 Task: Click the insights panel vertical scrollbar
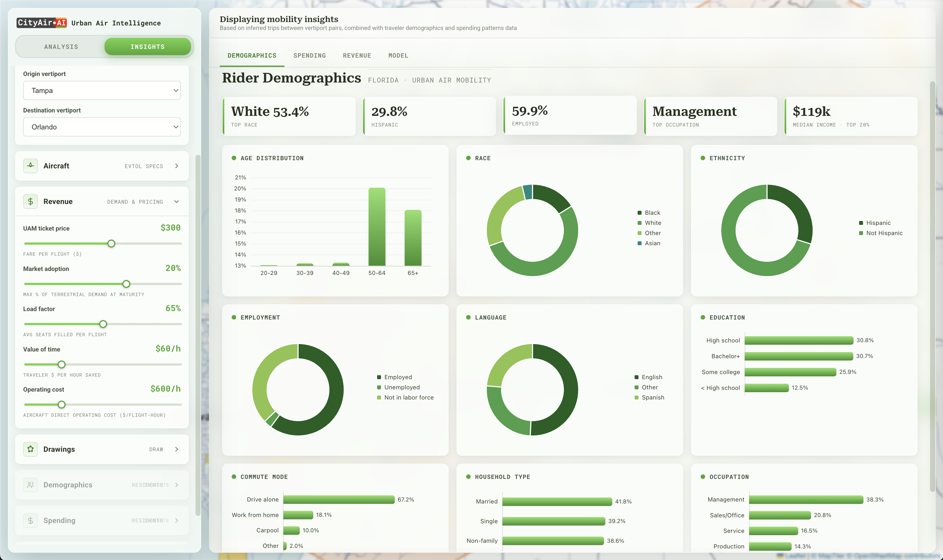pyautogui.click(x=932, y=286)
